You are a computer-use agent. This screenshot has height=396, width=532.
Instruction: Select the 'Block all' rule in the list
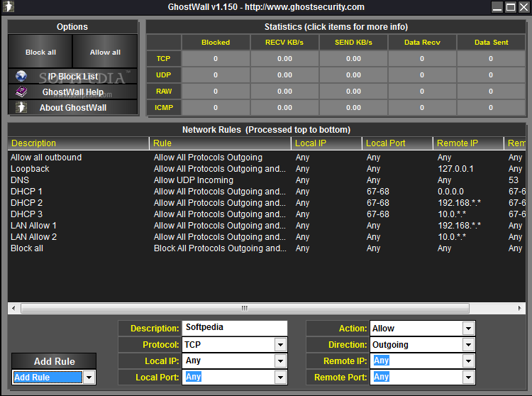point(267,248)
